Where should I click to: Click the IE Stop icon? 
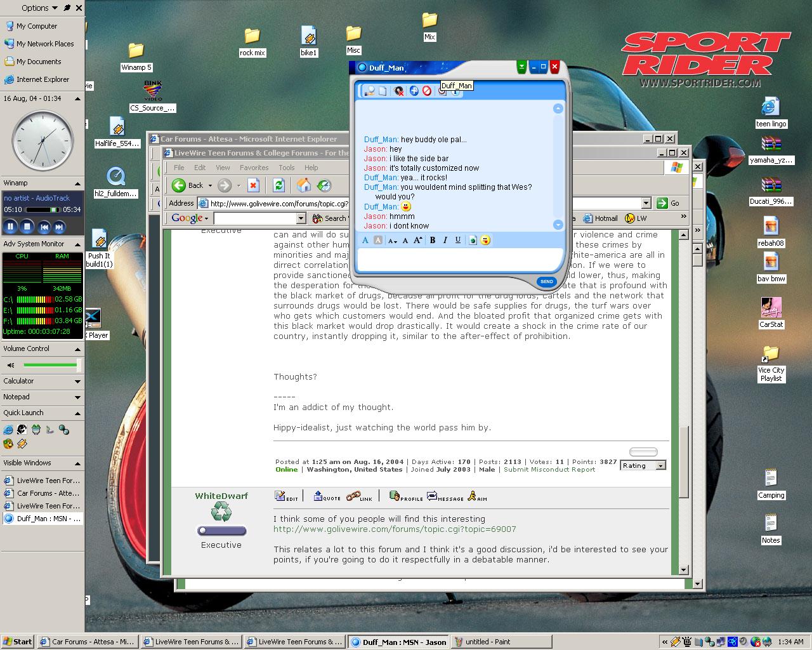tap(253, 185)
